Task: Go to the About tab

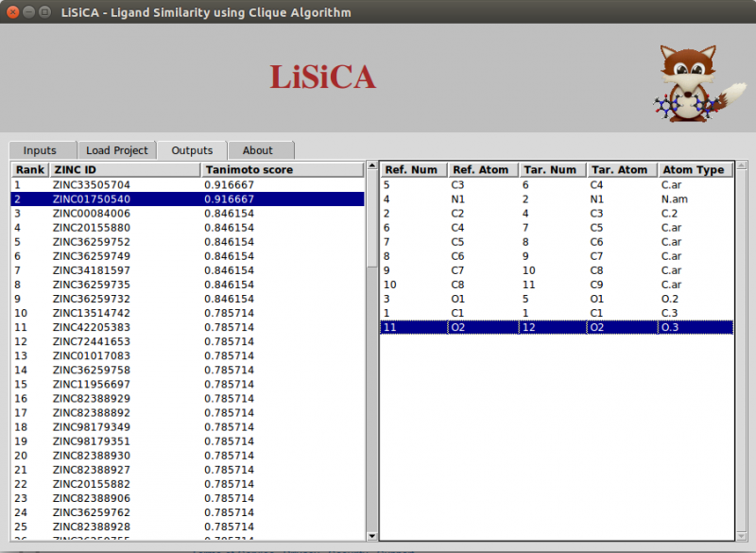Action: click(x=257, y=150)
